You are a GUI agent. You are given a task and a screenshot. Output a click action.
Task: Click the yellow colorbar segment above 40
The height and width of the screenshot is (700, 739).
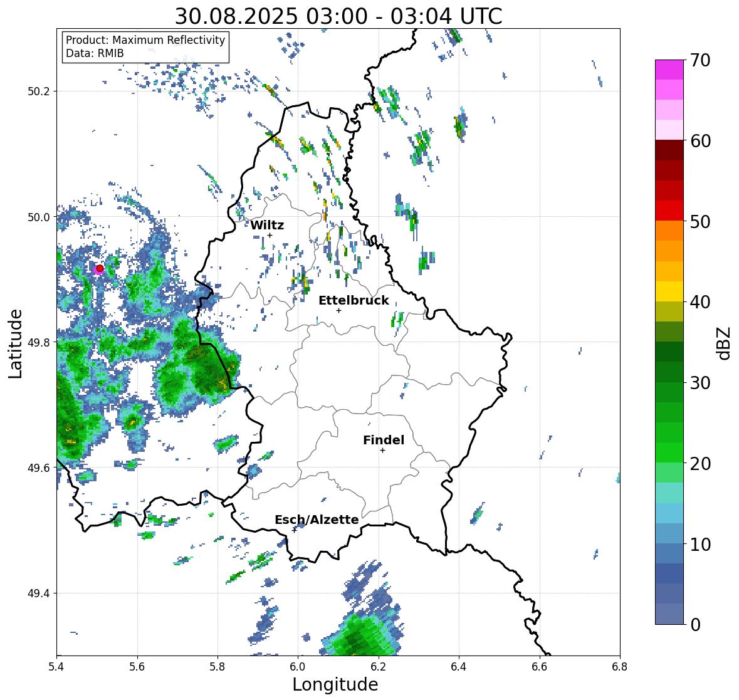pos(669,291)
